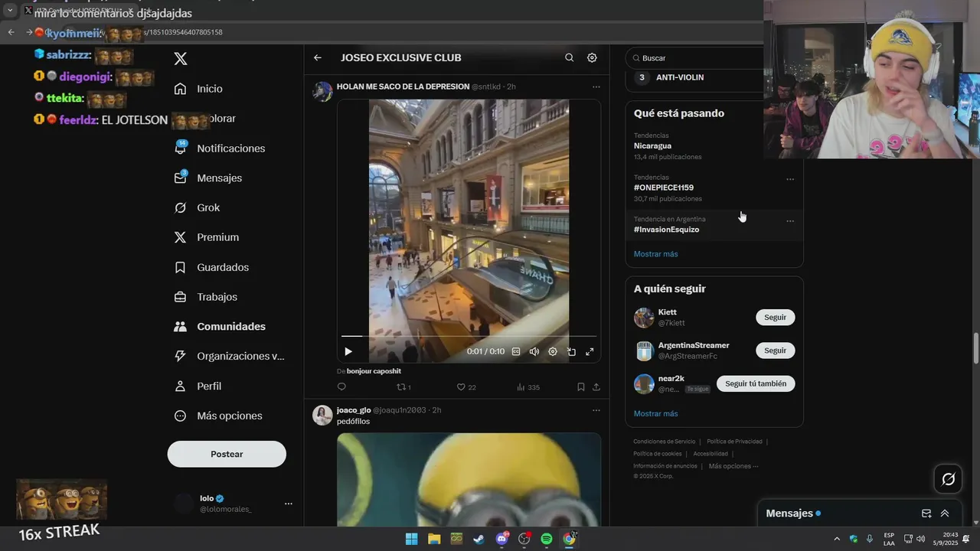The width and height of the screenshot is (980, 551).
Task: Compose new message in Mensajes drawer
Action: pos(926,514)
